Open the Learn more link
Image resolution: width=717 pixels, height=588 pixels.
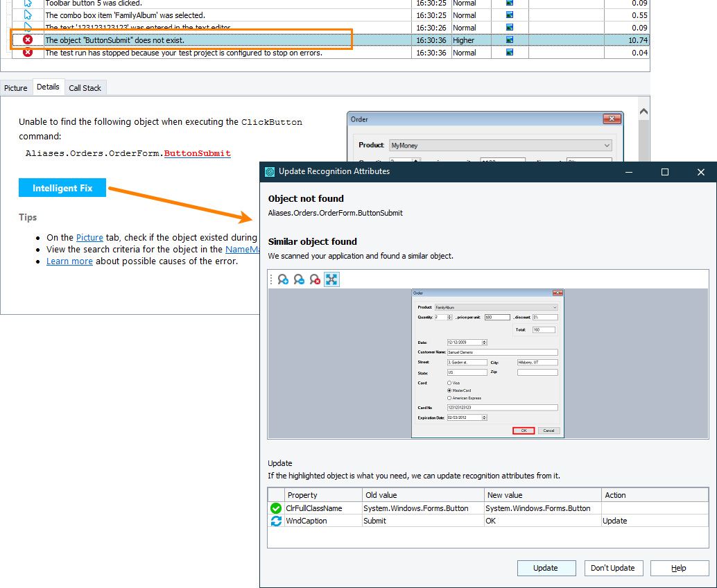pyautogui.click(x=69, y=261)
